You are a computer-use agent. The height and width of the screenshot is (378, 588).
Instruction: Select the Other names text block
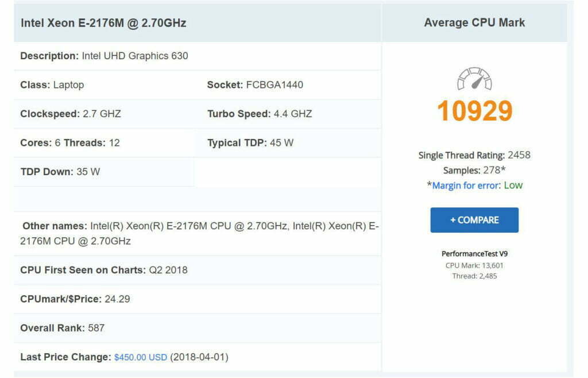(199, 233)
